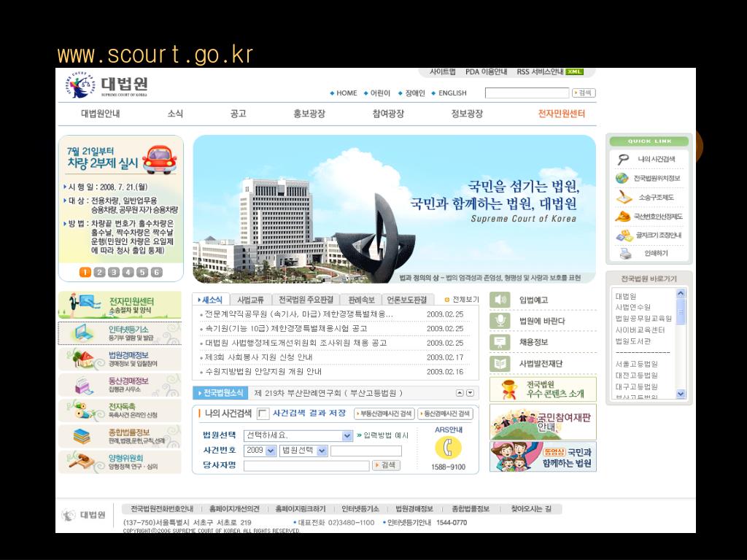Open 홍보광장 main menu
747x560 pixels.
(x=309, y=113)
